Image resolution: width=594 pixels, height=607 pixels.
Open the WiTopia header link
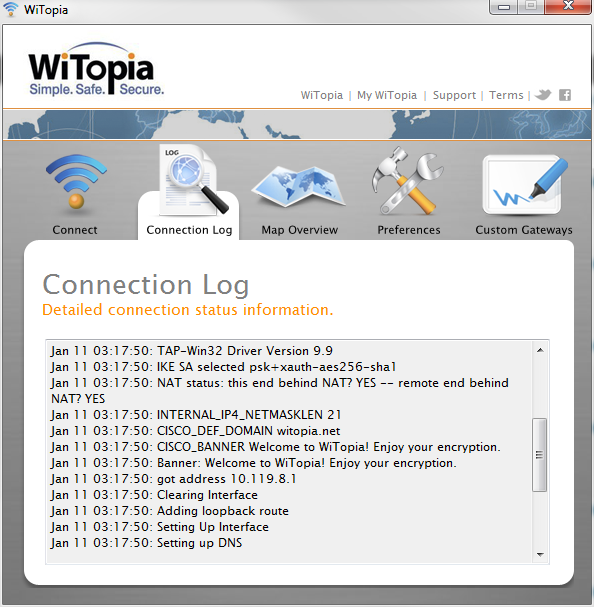click(x=322, y=95)
